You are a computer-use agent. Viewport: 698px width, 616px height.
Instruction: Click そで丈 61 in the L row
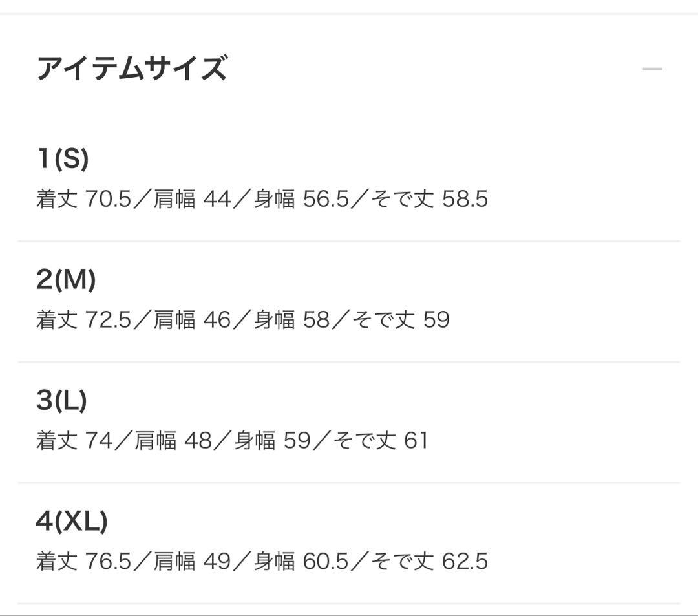pos(381,441)
